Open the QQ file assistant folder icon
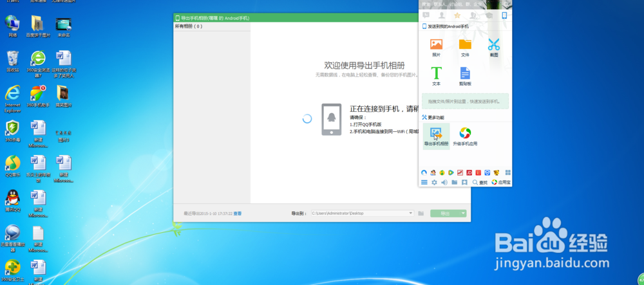The image size is (644, 285). pos(454,182)
